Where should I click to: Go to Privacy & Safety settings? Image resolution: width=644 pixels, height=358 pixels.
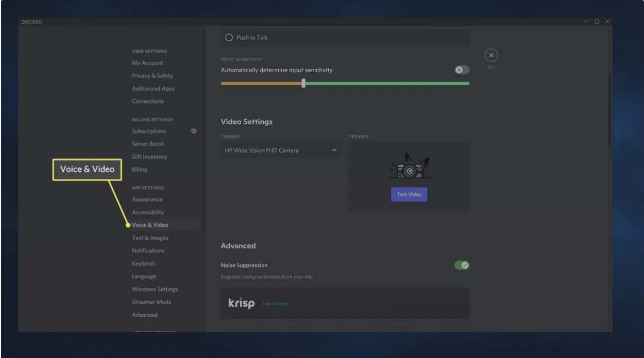152,76
